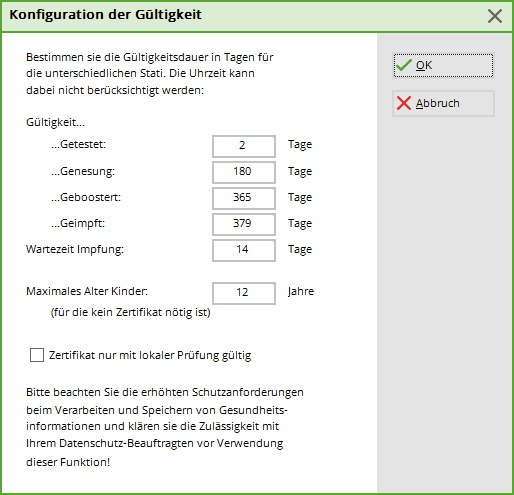This screenshot has height=495, width=514.
Task: Click the 'Maximales Alter Kinder:' label
Action: [x=87, y=291]
